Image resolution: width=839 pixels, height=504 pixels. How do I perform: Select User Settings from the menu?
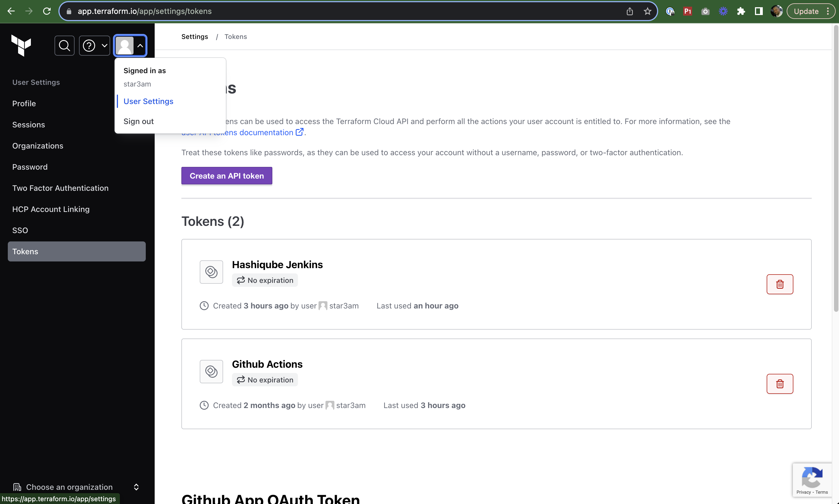(149, 101)
